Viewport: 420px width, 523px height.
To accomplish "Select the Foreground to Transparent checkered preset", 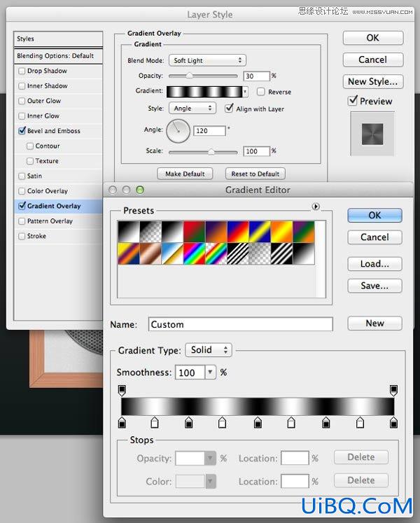I will (x=150, y=232).
